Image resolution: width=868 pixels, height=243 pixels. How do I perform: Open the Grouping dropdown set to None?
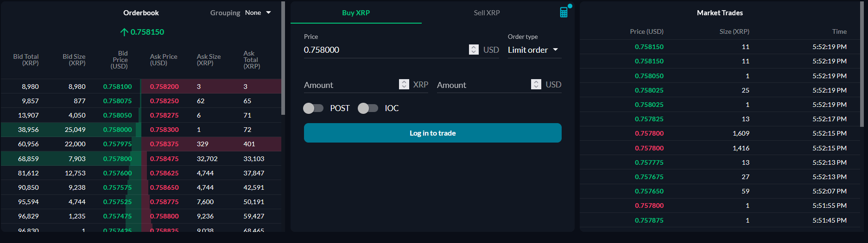(x=258, y=13)
